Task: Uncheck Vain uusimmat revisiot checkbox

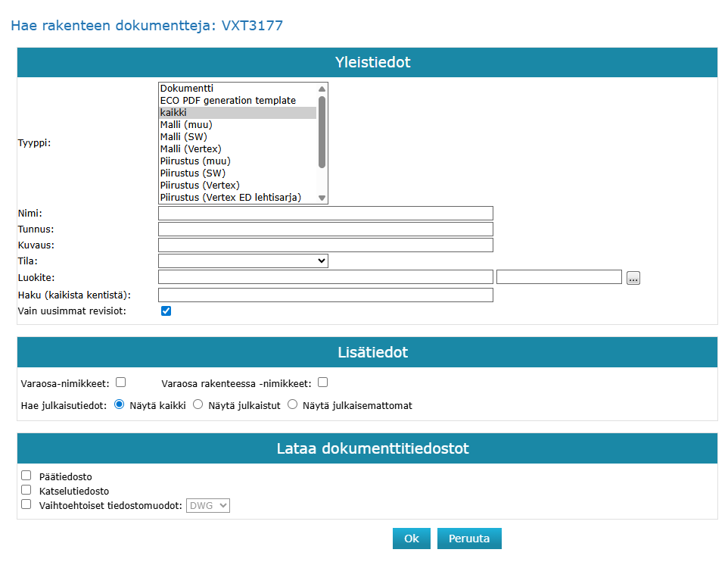Action: pos(166,311)
